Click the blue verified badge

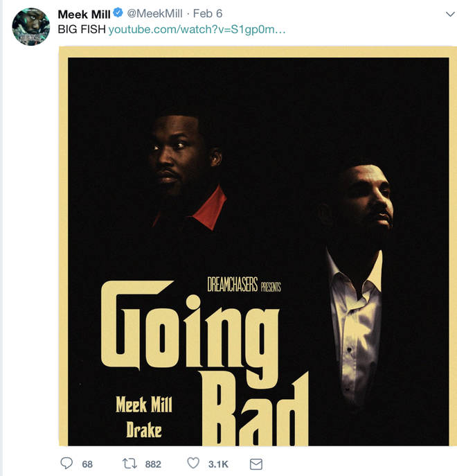[118, 13]
